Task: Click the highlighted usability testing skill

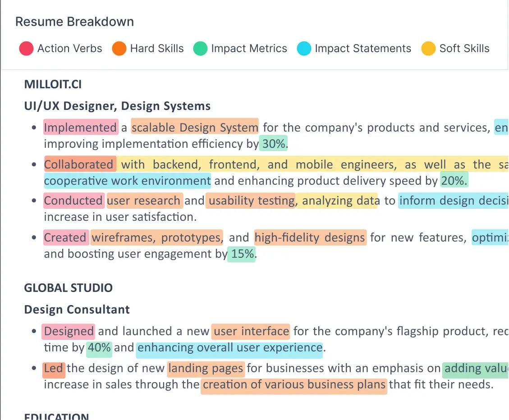Action: (x=251, y=201)
